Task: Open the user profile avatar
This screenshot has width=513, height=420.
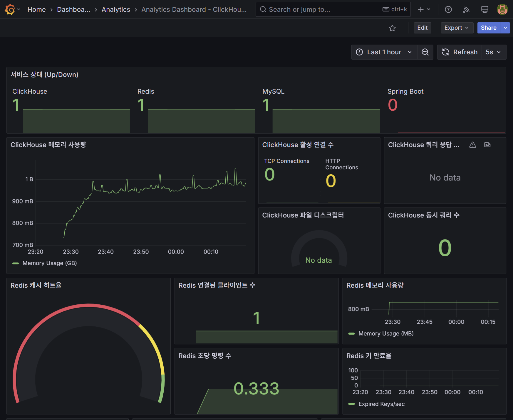Action: (x=502, y=9)
